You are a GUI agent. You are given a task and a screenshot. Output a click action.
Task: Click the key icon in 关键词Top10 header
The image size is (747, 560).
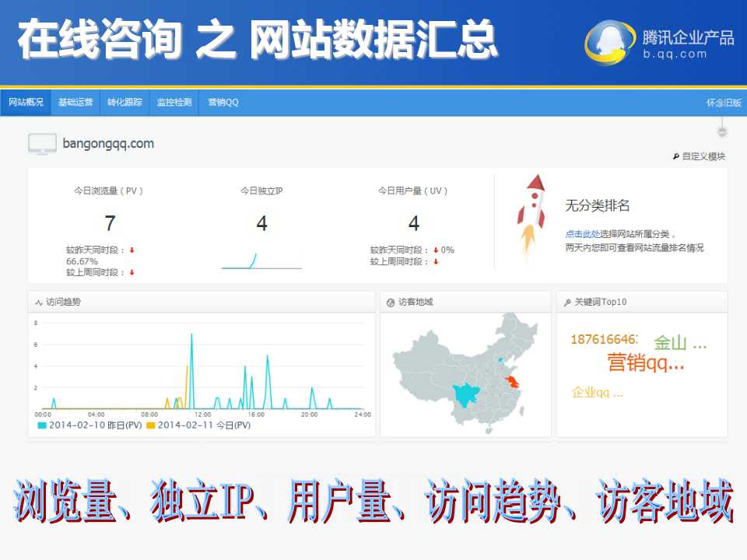(x=566, y=302)
